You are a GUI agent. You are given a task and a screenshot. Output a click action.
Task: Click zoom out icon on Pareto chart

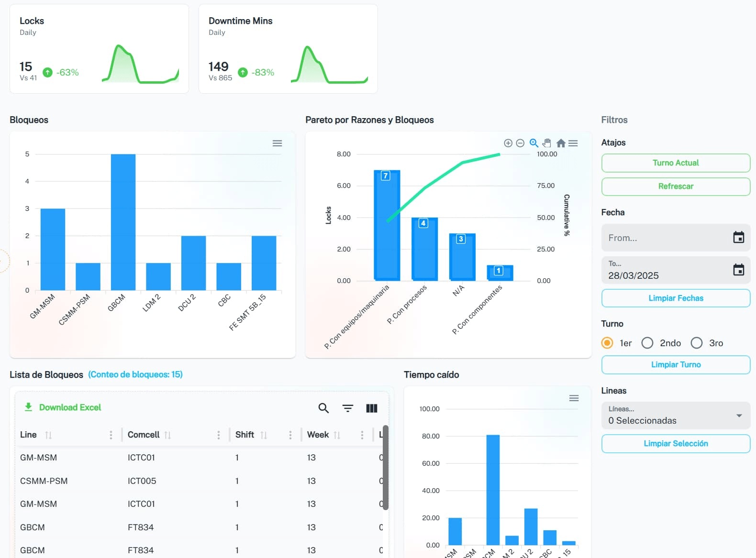[x=521, y=143]
